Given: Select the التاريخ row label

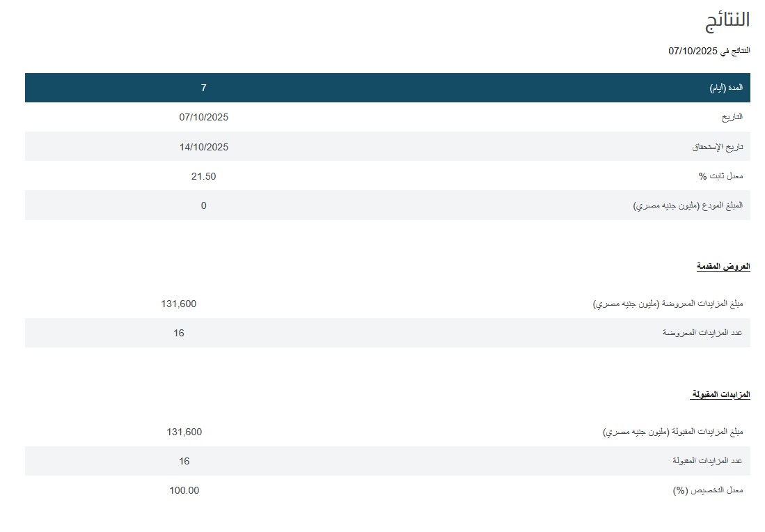Looking at the screenshot, I should [x=732, y=117].
